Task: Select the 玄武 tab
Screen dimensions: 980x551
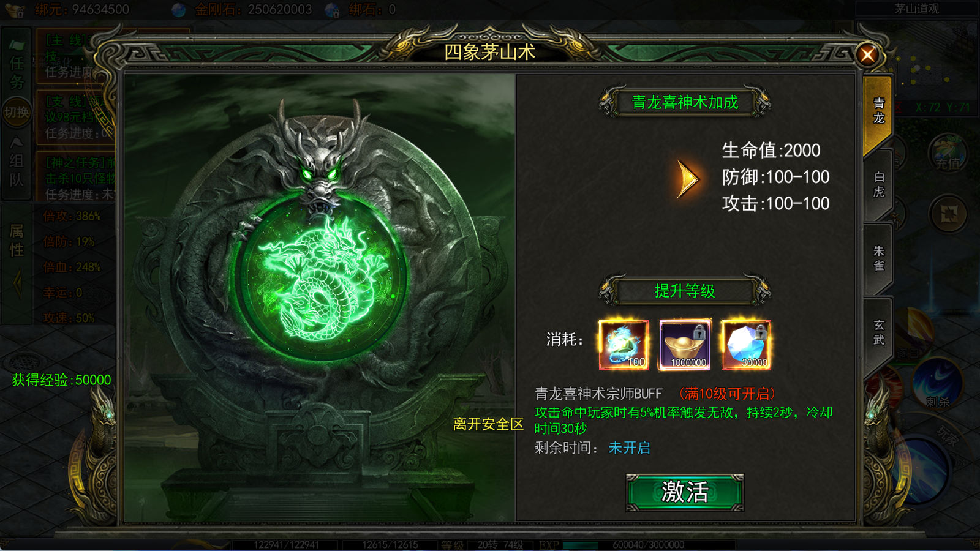Action: [878, 332]
